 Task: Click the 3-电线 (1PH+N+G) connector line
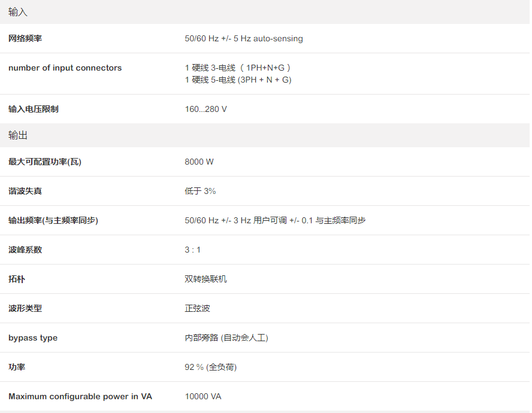238,68
